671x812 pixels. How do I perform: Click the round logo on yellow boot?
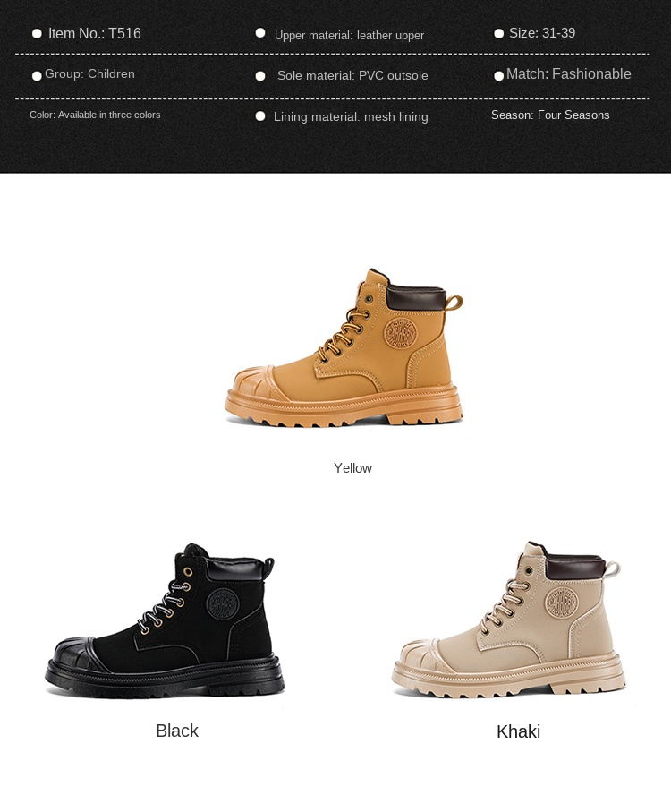click(400, 332)
